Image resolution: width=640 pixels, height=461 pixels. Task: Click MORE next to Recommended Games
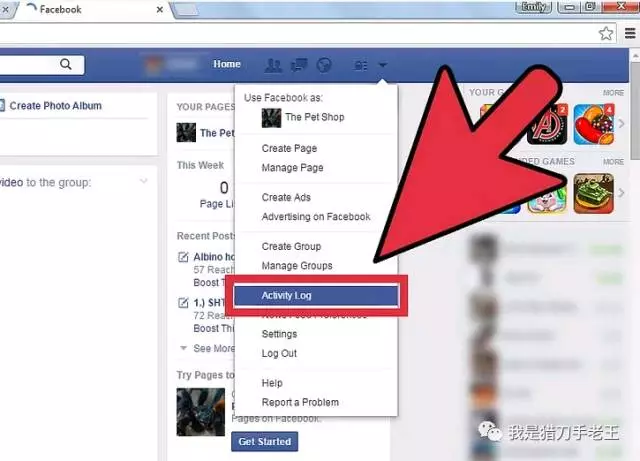click(613, 162)
